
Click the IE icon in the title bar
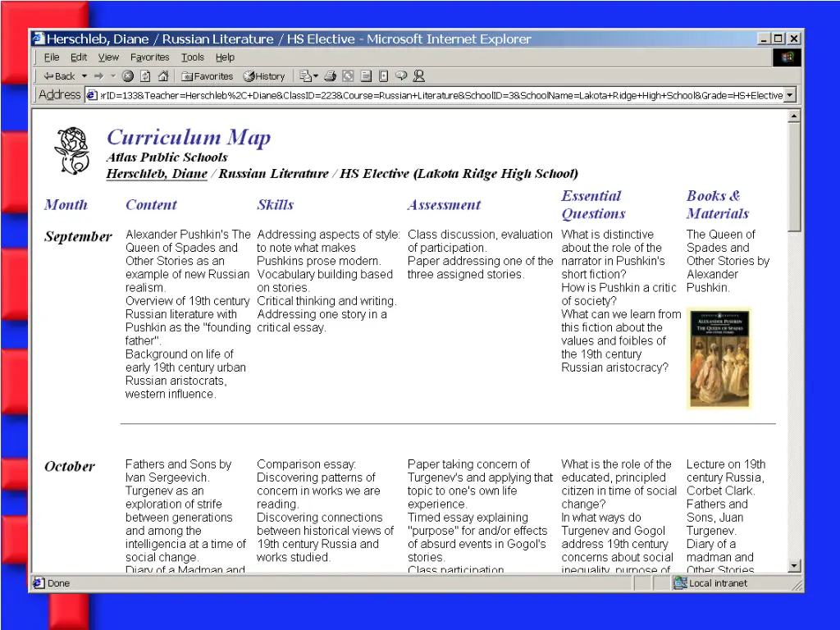click(x=38, y=39)
